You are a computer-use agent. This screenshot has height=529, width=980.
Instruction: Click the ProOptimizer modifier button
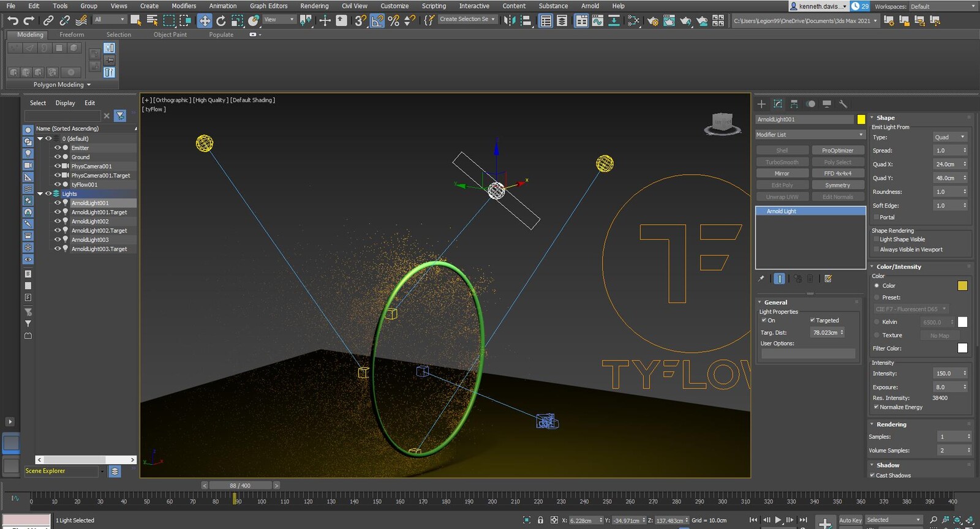click(x=837, y=151)
